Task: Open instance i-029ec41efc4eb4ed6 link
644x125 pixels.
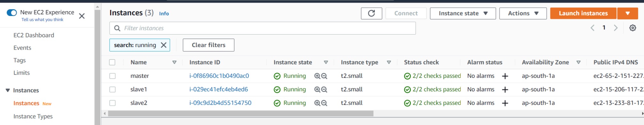Action: pyautogui.click(x=218, y=89)
